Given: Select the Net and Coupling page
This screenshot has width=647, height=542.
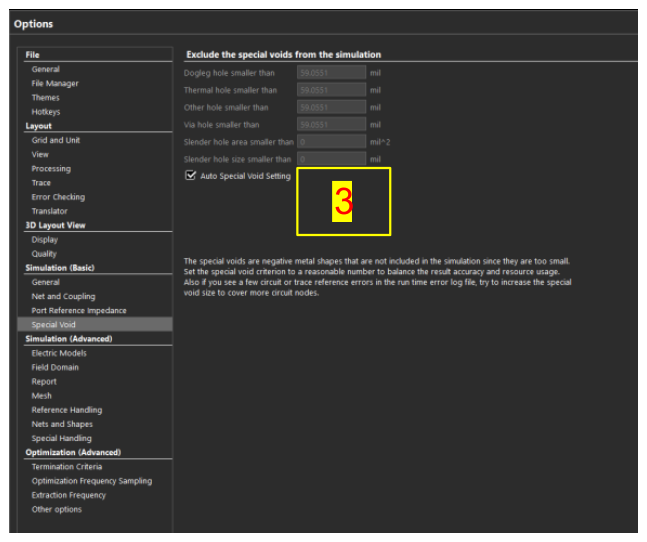Looking at the screenshot, I should [x=64, y=297].
